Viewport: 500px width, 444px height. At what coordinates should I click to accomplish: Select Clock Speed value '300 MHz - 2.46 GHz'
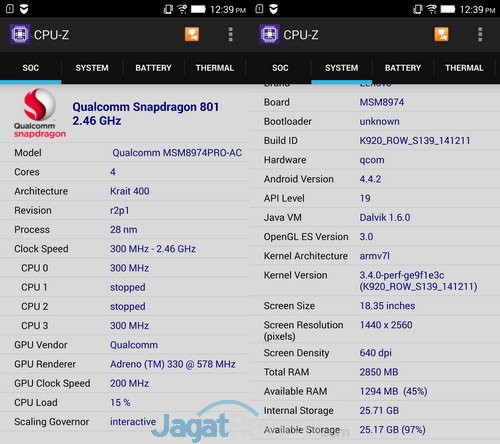[x=153, y=249]
